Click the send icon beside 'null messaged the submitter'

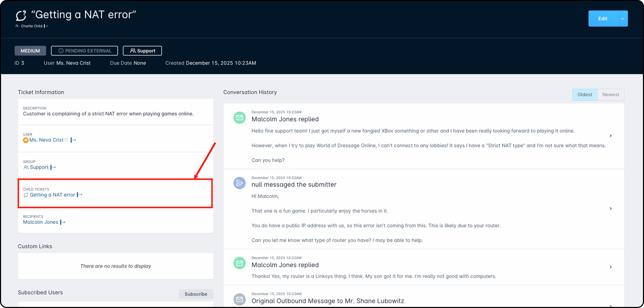[240, 183]
